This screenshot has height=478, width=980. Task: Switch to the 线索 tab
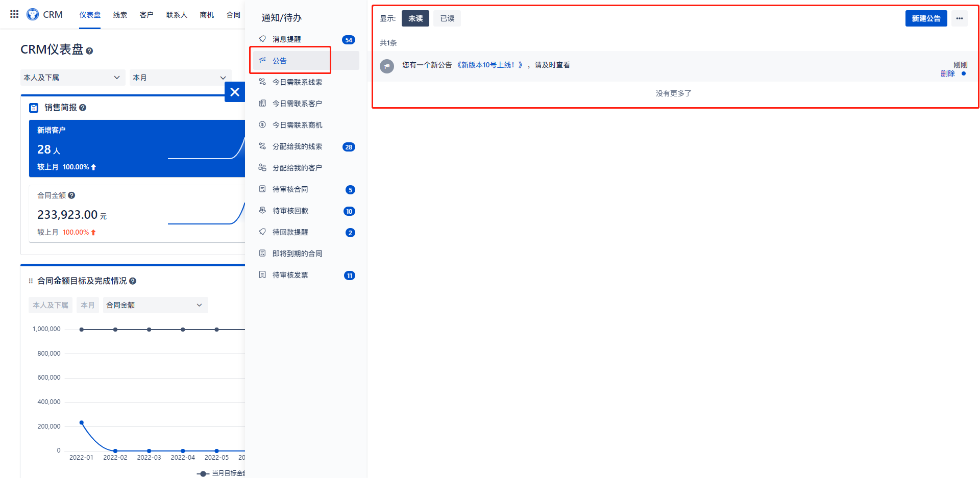[120, 15]
